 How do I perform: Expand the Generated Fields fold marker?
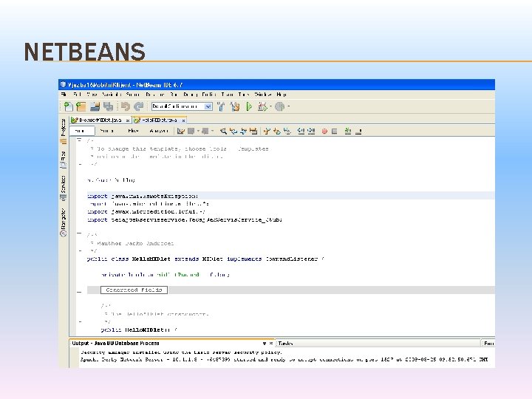pos(79,291)
